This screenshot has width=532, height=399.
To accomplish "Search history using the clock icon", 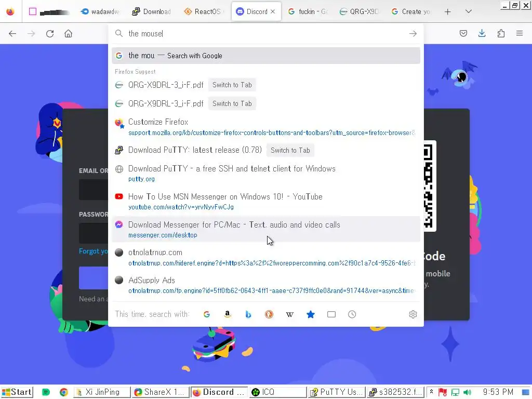I will pos(352,314).
